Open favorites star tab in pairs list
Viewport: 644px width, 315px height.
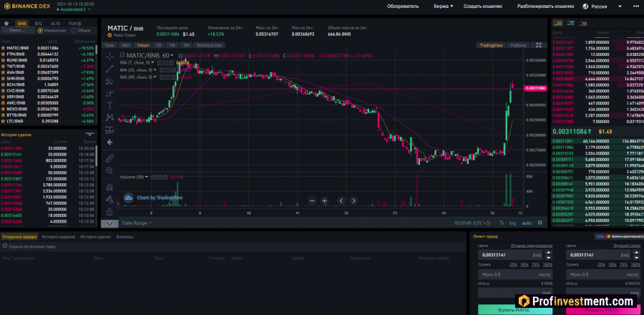pyautogui.click(x=6, y=24)
